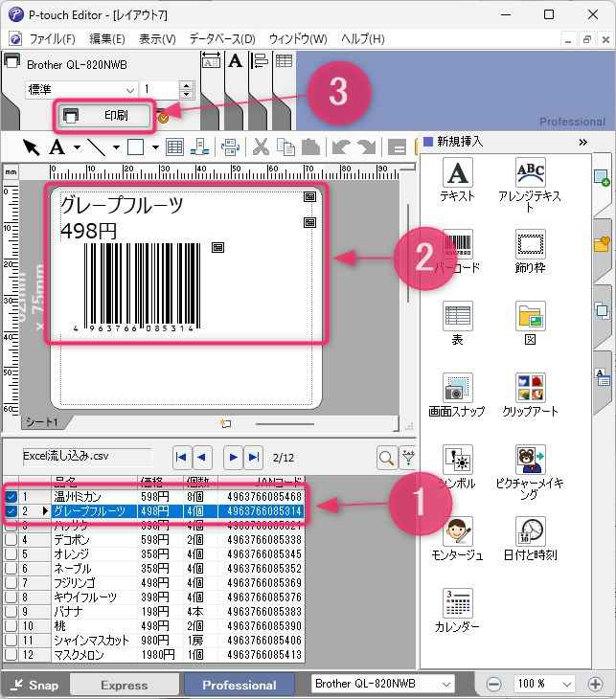Insert アレンジテキスト from the panel
Image resolution: width=616 pixels, height=699 pixels.
tap(530, 185)
